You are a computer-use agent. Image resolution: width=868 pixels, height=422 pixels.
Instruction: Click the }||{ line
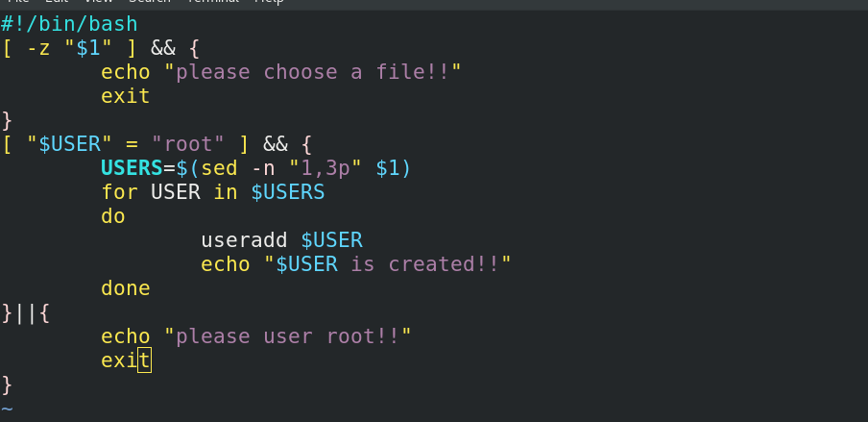[x=26, y=312]
